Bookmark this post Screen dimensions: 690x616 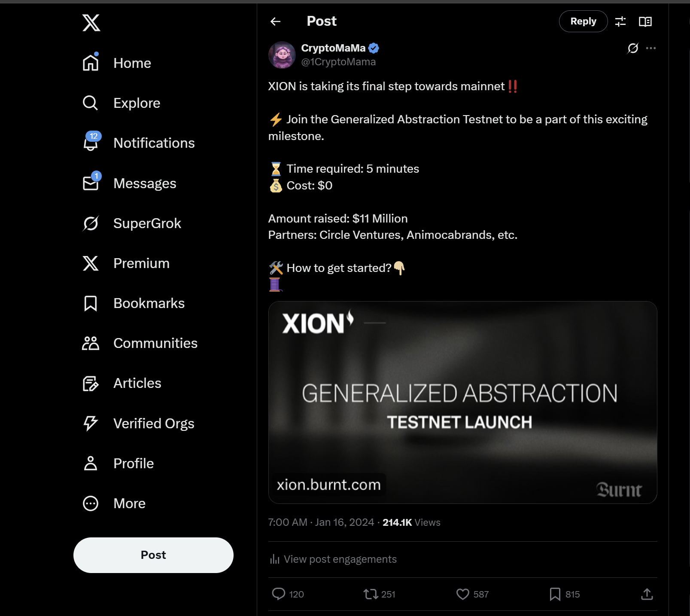pyautogui.click(x=555, y=594)
